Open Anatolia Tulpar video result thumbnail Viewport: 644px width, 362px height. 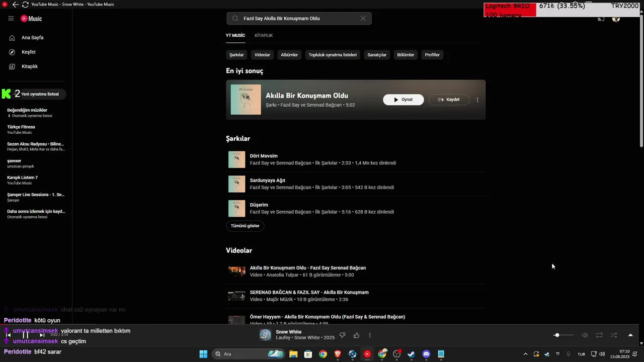pos(236,271)
